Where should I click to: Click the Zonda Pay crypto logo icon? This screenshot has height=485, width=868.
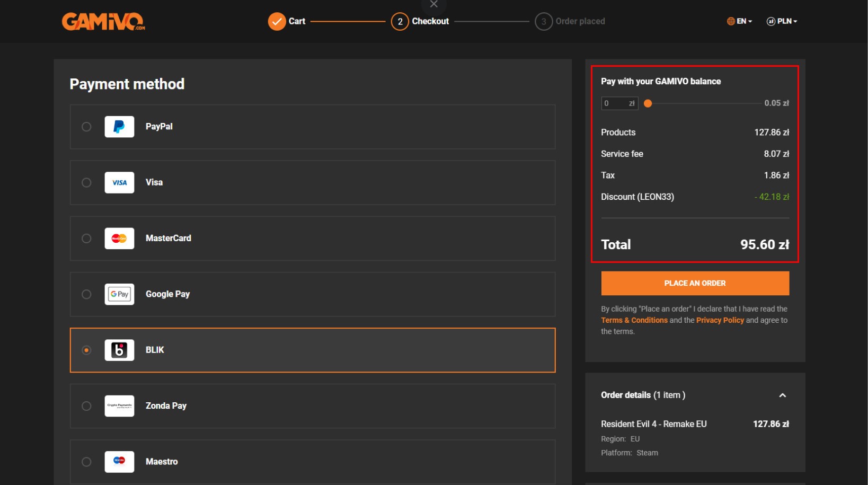[119, 406]
